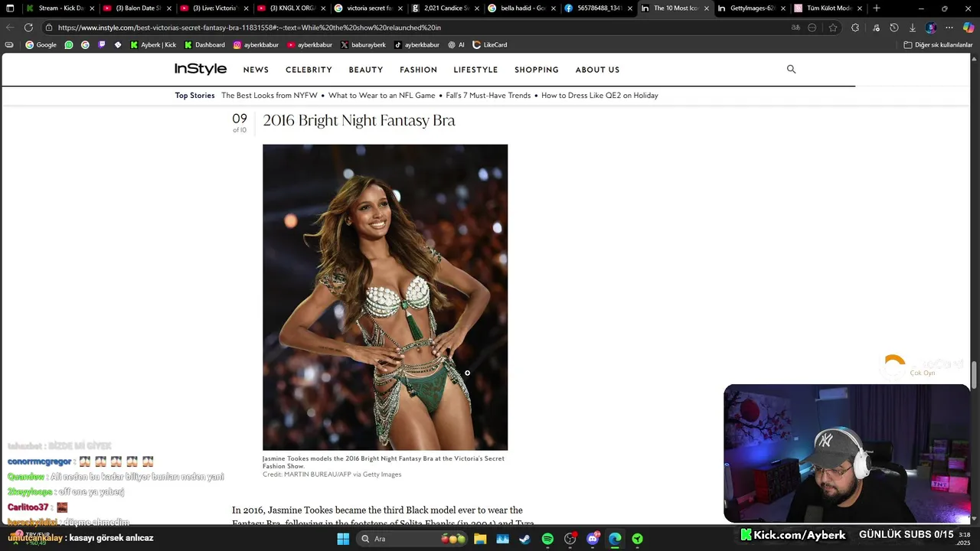Open File Explorer from the taskbar

[480, 539]
